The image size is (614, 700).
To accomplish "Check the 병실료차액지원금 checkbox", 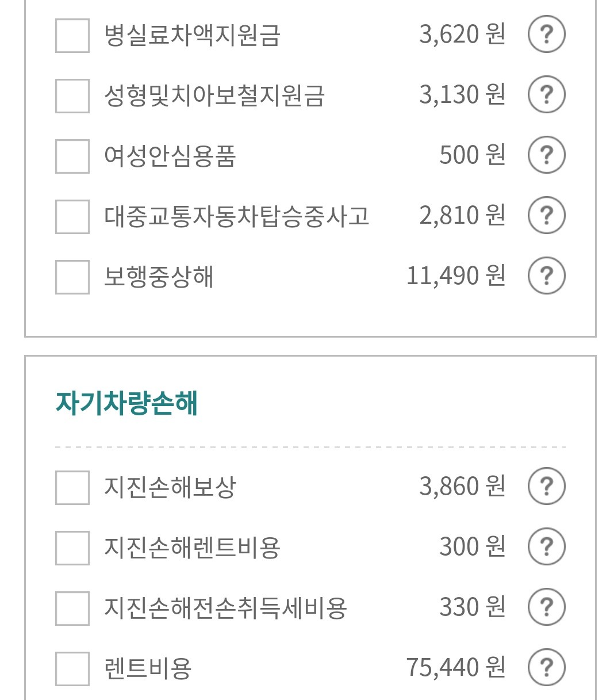I will [x=72, y=35].
